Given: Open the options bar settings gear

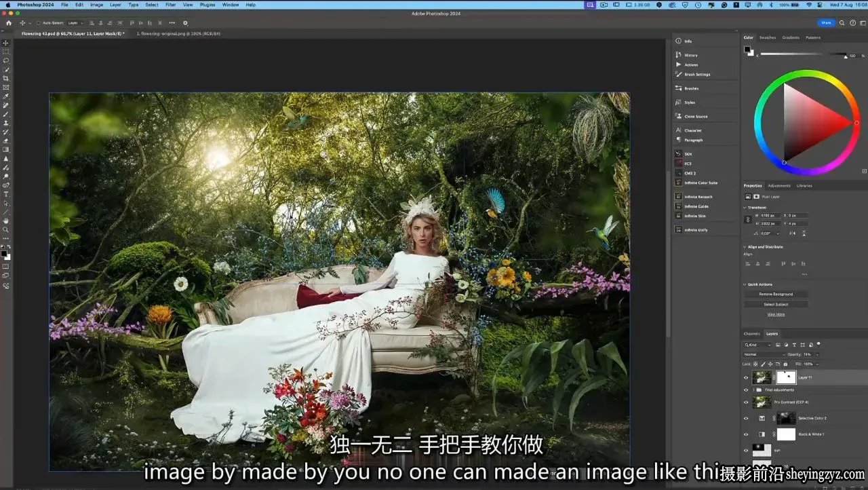Looking at the screenshot, I should pyautogui.click(x=185, y=22).
